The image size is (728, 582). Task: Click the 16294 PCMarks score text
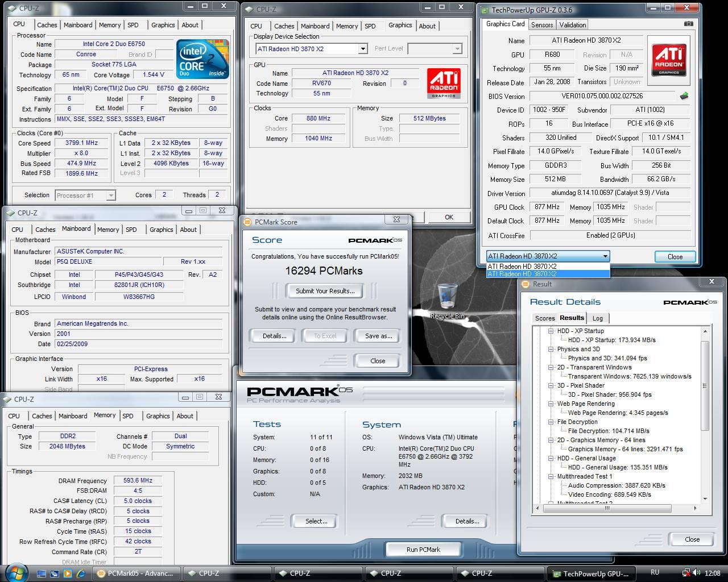(x=324, y=271)
